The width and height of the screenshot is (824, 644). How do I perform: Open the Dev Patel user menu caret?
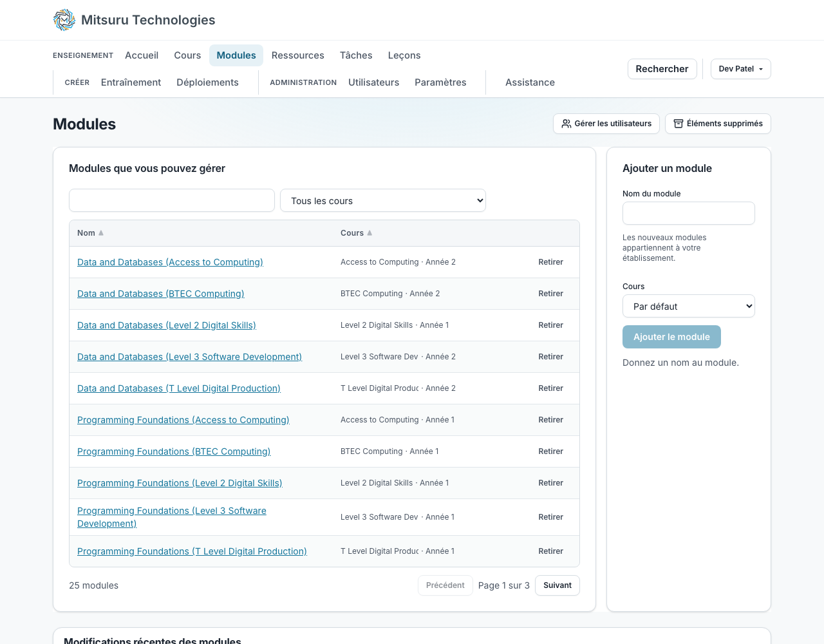[x=761, y=69]
